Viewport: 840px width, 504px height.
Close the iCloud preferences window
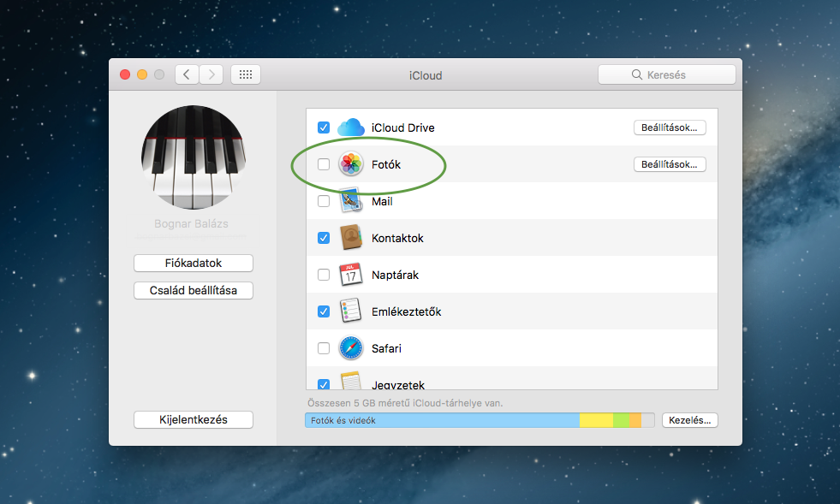(125, 74)
